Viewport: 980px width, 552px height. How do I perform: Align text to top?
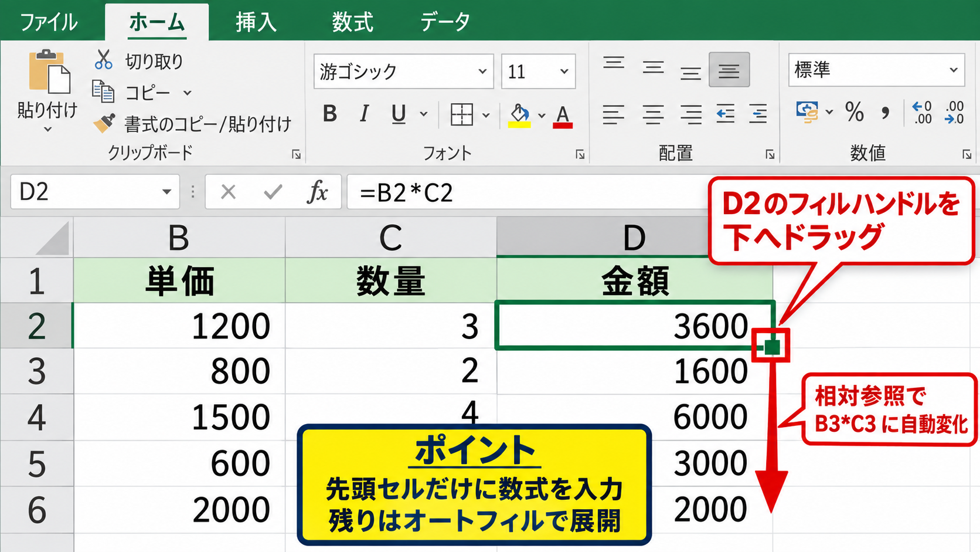(614, 62)
